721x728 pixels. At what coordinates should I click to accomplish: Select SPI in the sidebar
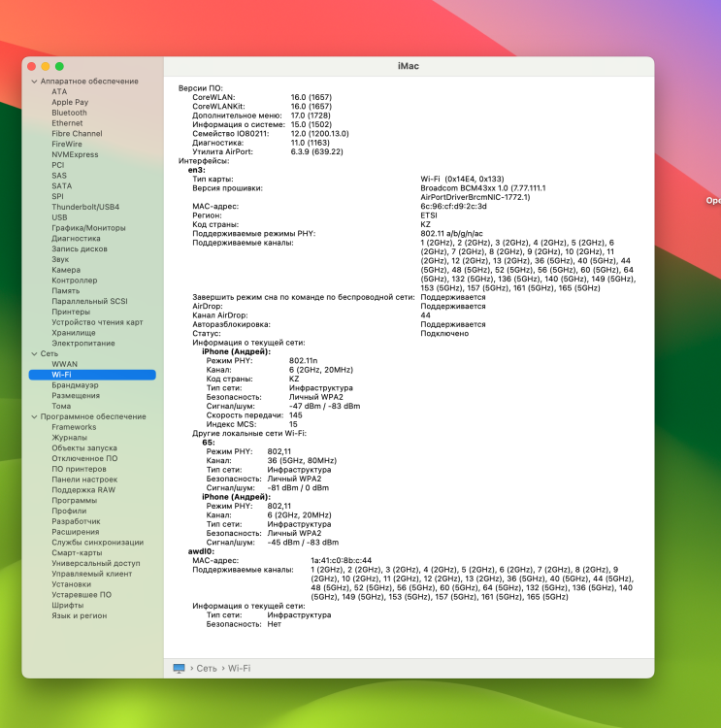tap(57, 196)
